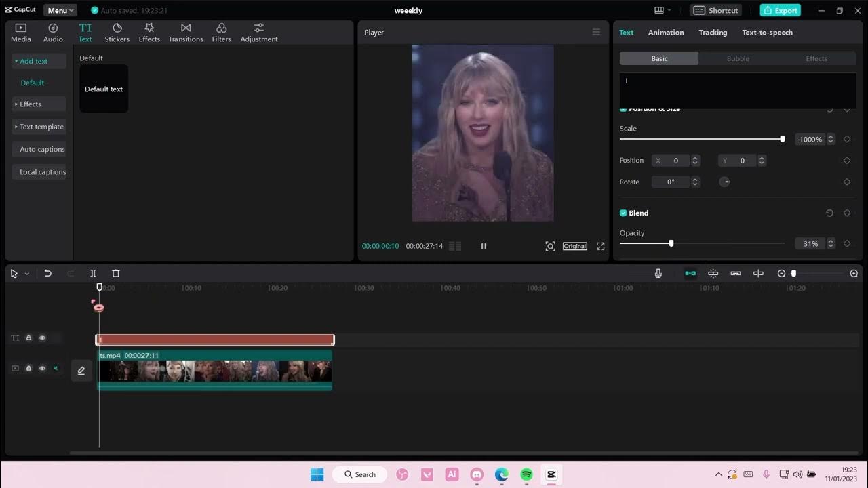Click Local captions

click(39, 172)
